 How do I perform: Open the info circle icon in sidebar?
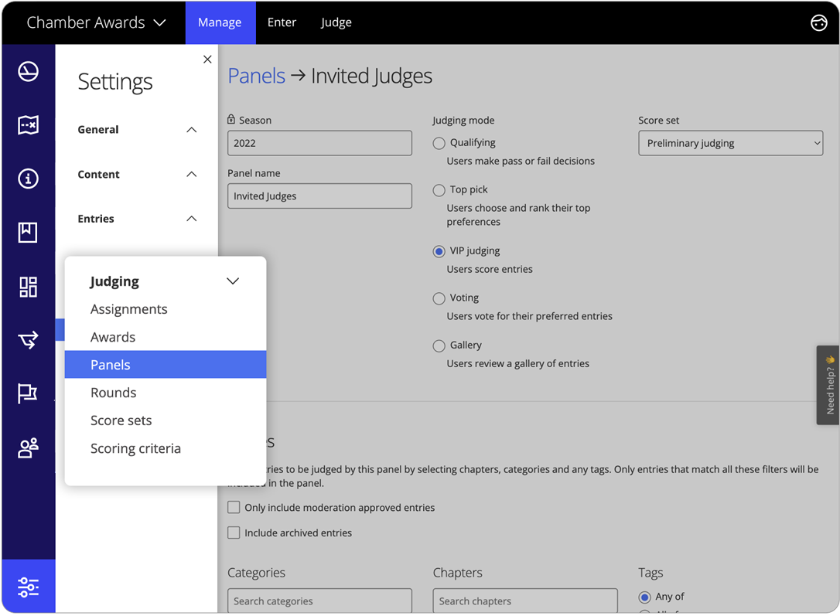(28, 179)
